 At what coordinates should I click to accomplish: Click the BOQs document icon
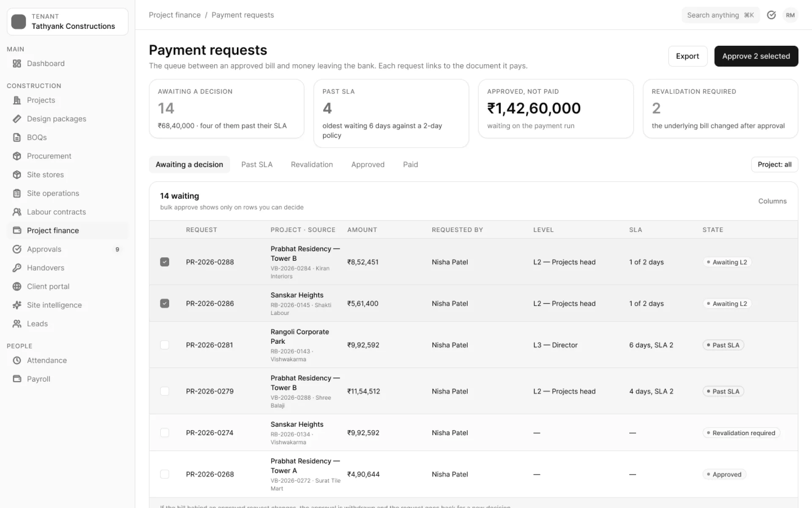17,138
